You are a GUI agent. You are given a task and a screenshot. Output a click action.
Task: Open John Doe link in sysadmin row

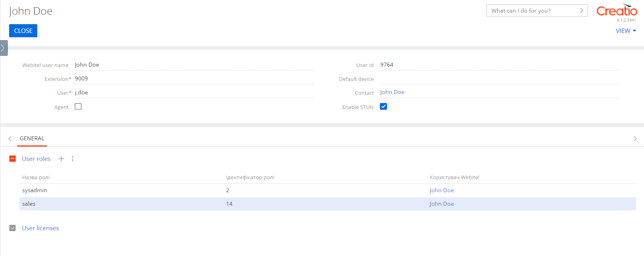pos(441,190)
